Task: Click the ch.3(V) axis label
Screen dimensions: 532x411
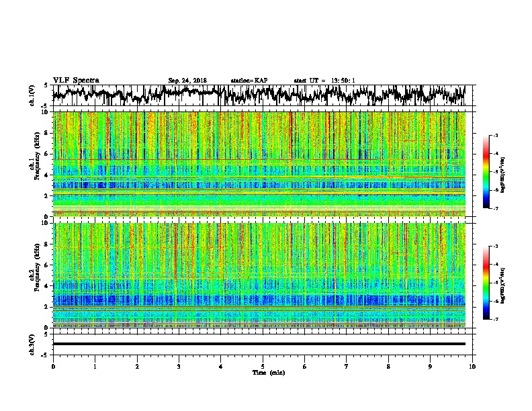Action: pos(32,345)
